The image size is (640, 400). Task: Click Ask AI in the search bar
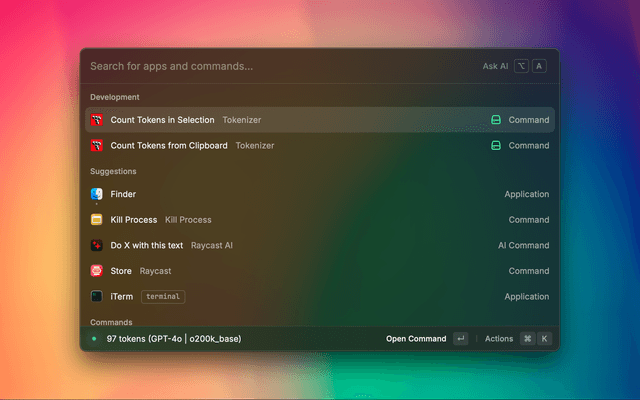(495, 66)
